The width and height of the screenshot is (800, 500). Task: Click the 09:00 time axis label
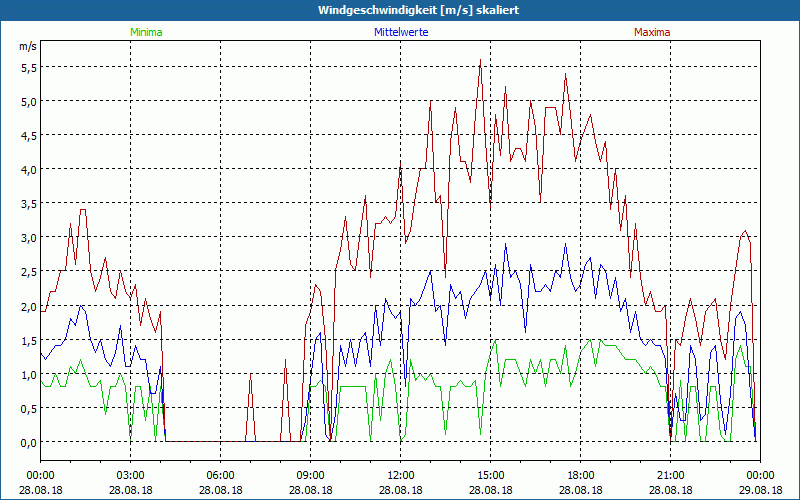[310, 476]
